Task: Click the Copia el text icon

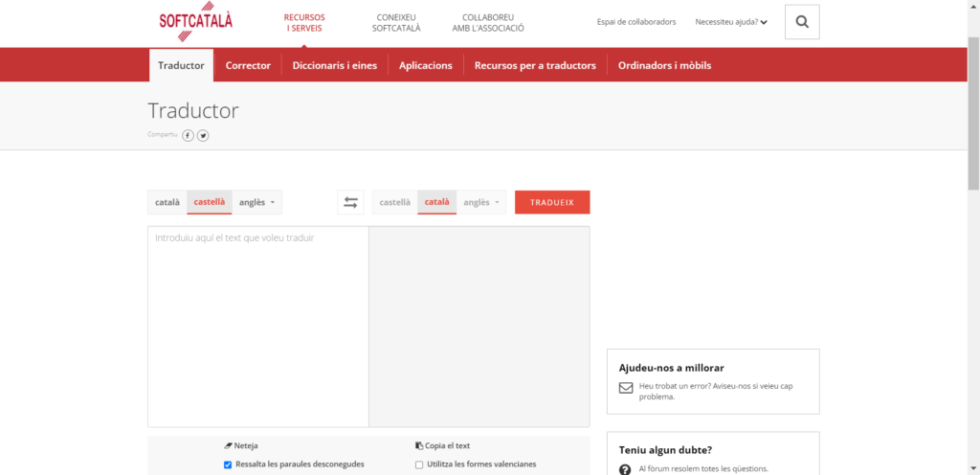Action: [x=419, y=445]
